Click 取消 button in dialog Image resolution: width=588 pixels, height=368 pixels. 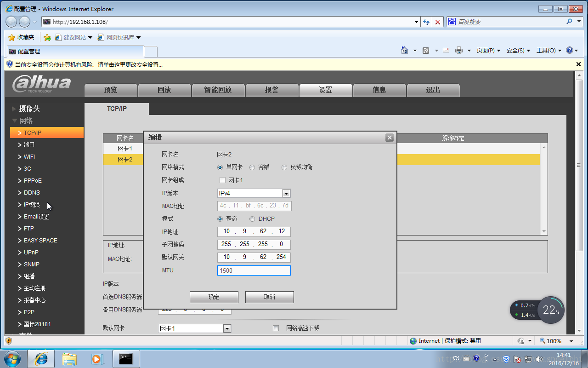(270, 297)
